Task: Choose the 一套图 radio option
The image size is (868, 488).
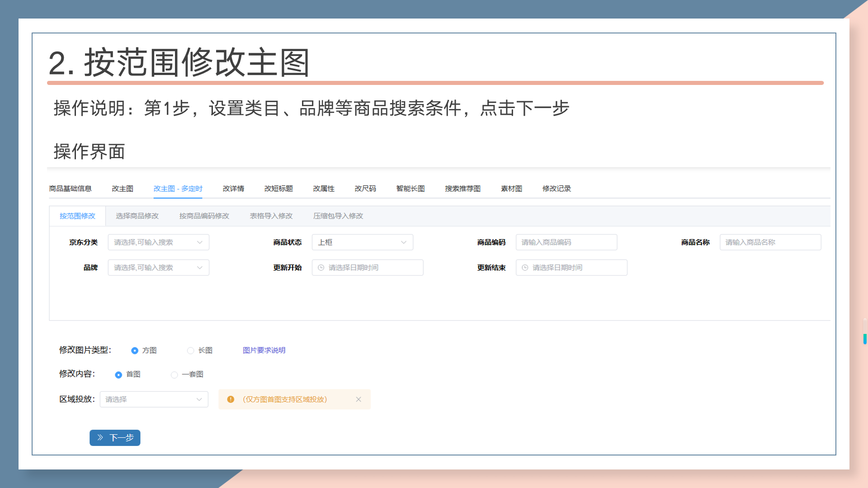Action: [x=175, y=375]
